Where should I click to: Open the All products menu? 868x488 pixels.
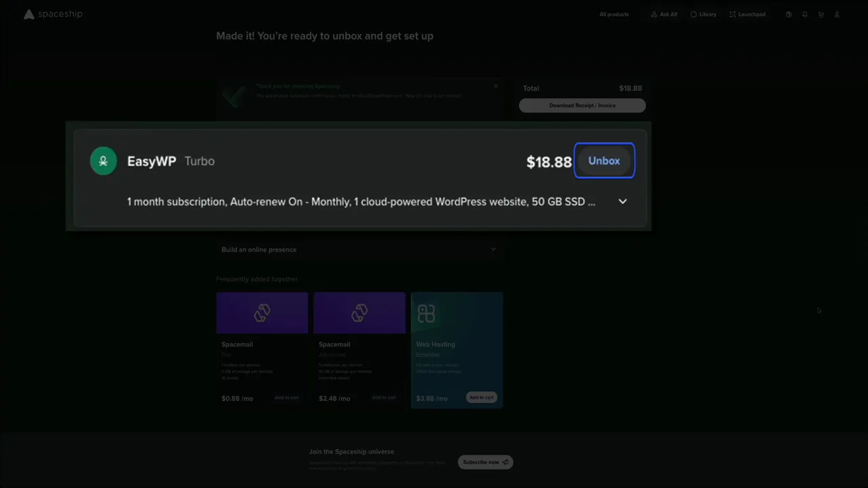coord(614,14)
